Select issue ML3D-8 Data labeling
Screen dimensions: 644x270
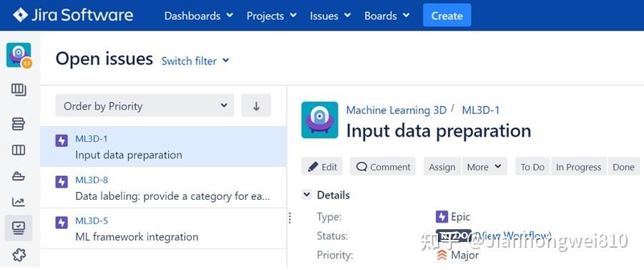pos(163,188)
